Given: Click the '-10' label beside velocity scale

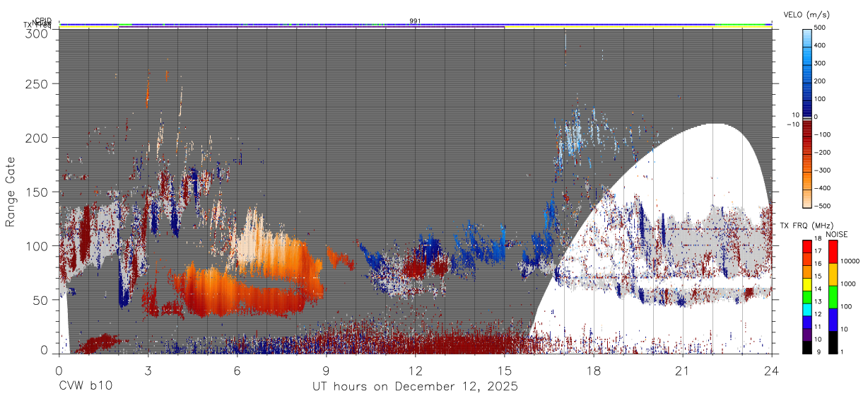Looking at the screenshot, I should 792,124.
